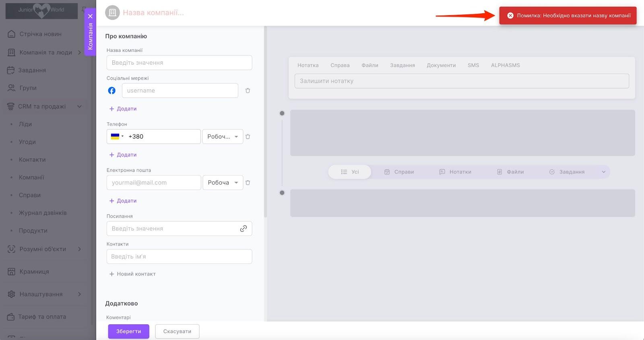Switch to the Справа tab
Image resolution: width=644 pixels, height=340 pixels.
click(x=340, y=65)
